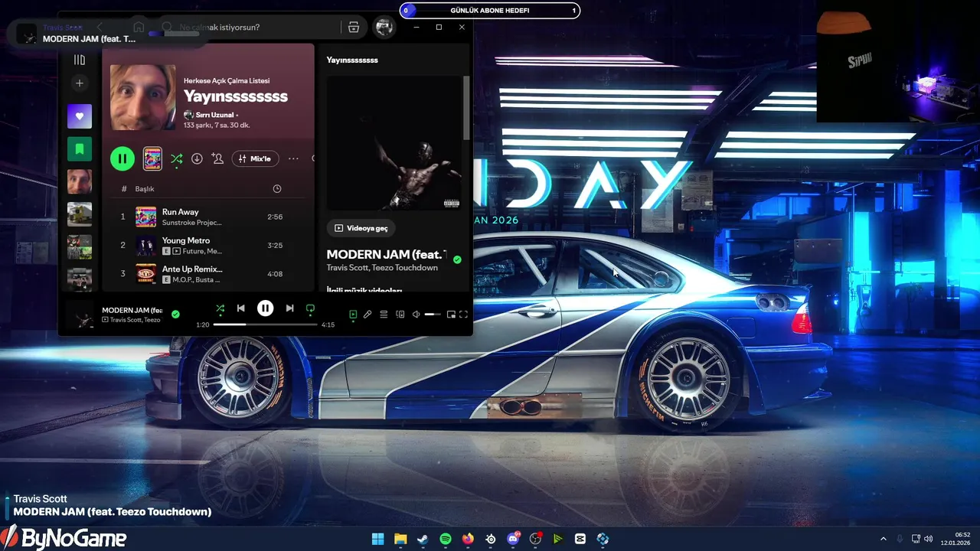Screen dimensions: 980x551
Task: Select the track 'Ante Up Remix...'
Action: [x=192, y=269]
